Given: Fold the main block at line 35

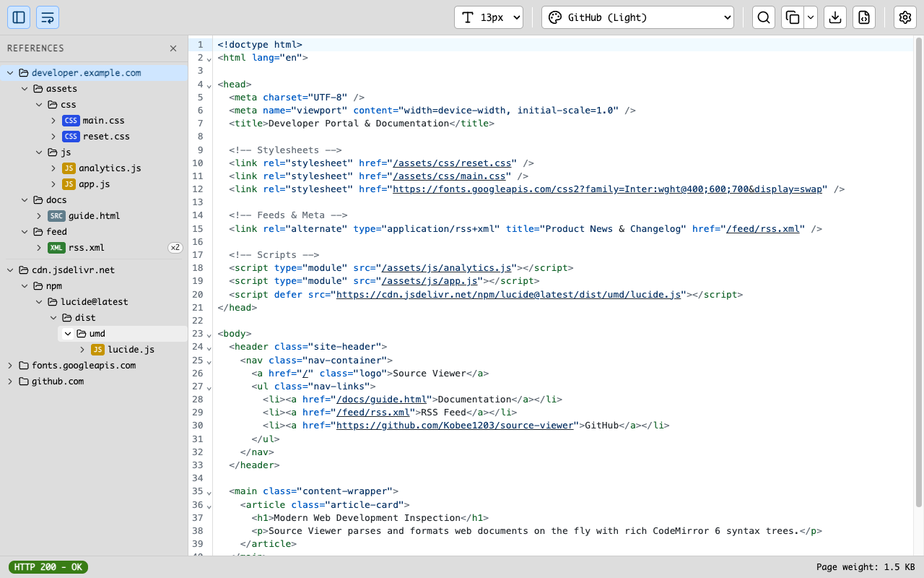Looking at the screenshot, I should (x=209, y=492).
